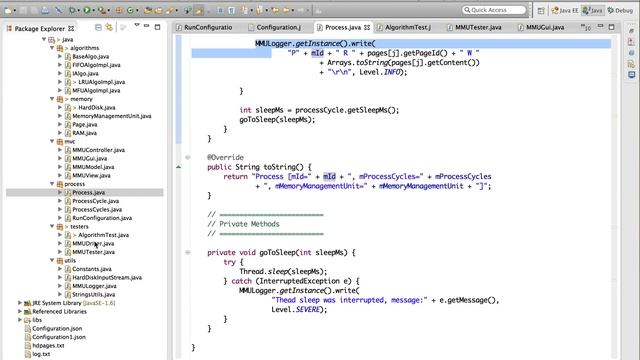
Task: Collapse the utils package
Action: click(52, 260)
